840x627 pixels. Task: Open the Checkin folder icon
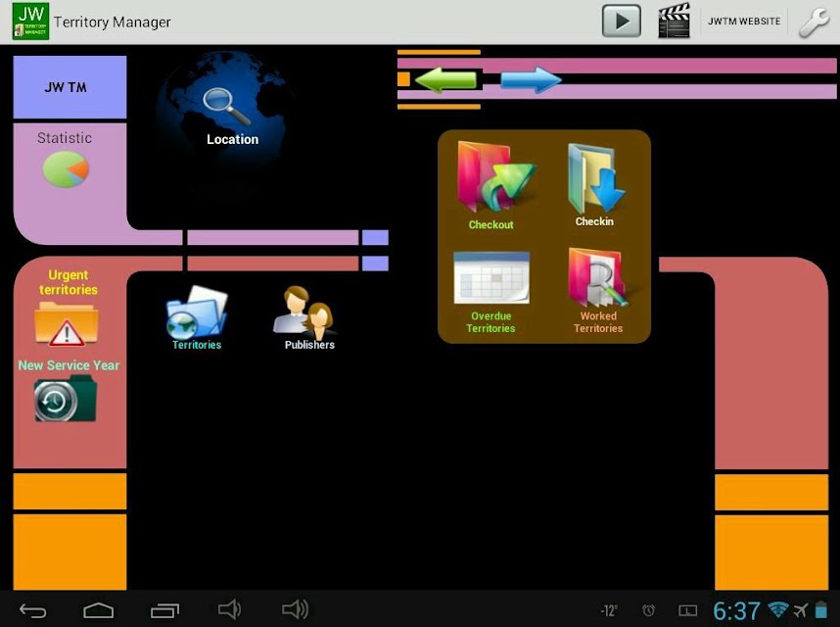[595, 178]
